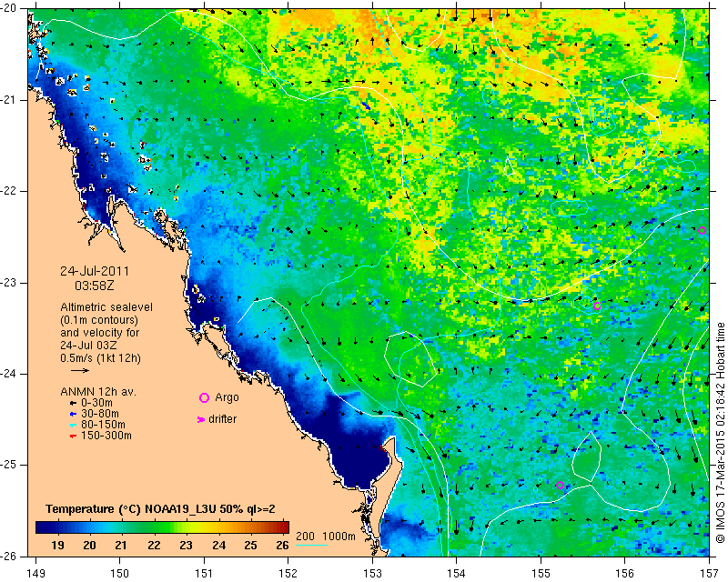The width and height of the screenshot is (728, 582).
Task: Click the 0.5m/s velocity scale arrow
Action: pyautogui.click(x=80, y=370)
